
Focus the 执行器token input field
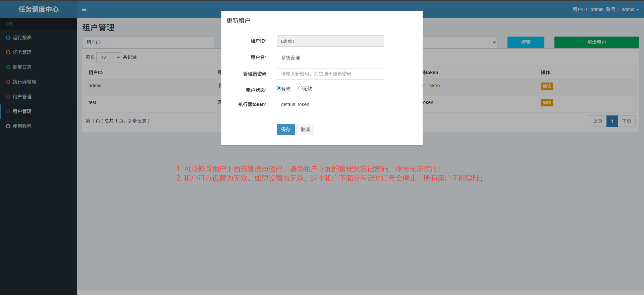coord(330,104)
